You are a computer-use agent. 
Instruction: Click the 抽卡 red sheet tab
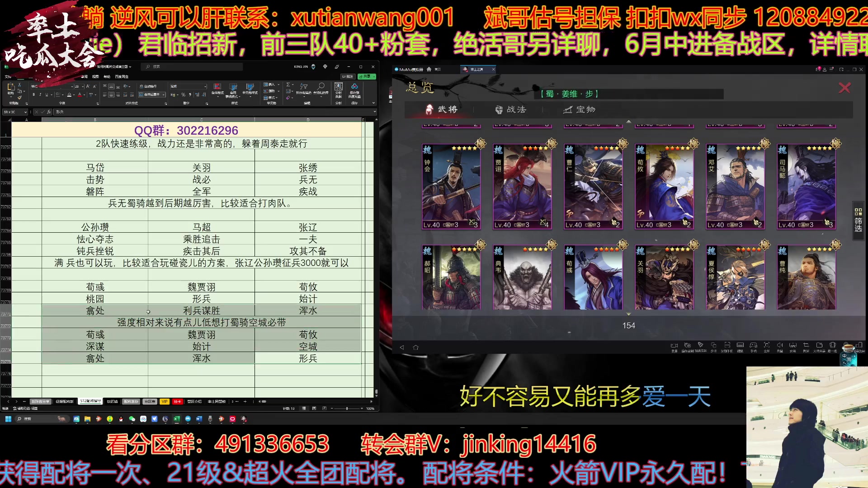pos(177,401)
